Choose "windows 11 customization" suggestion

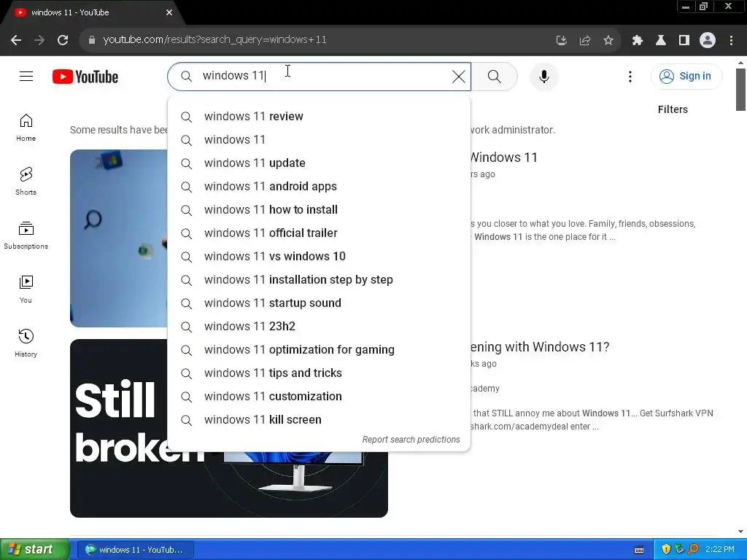(x=320, y=397)
